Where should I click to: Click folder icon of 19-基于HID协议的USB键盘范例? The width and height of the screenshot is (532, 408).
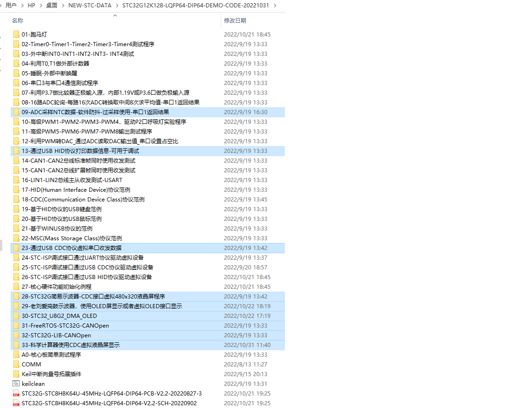pos(16,209)
